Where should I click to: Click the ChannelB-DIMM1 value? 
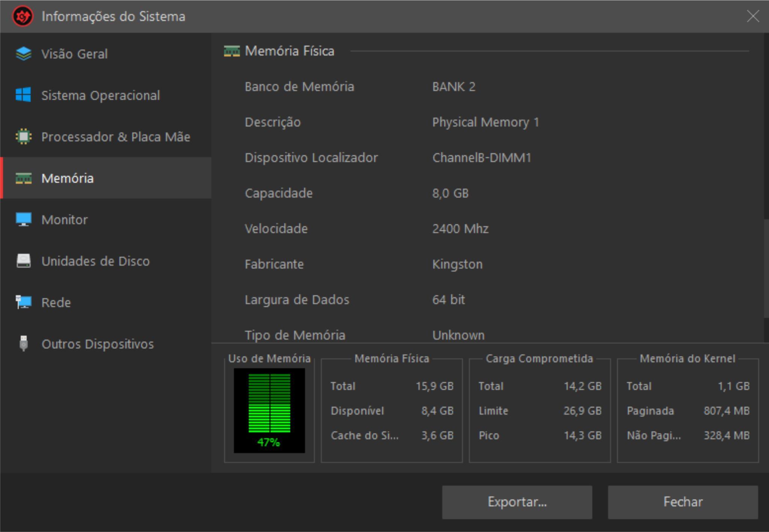pyautogui.click(x=482, y=158)
